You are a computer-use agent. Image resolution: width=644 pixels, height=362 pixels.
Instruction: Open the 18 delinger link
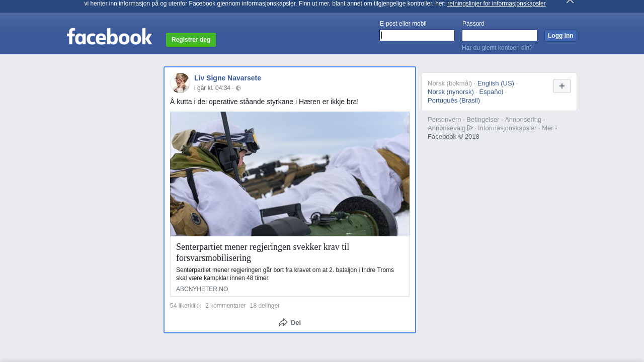(x=265, y=306)
